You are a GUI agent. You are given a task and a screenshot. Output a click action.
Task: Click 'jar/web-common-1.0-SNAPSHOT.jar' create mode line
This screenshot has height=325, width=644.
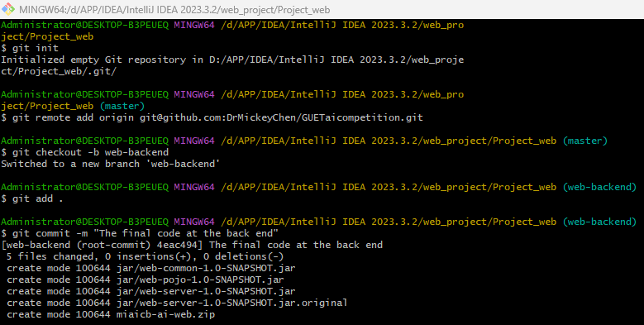click(151, 268)
